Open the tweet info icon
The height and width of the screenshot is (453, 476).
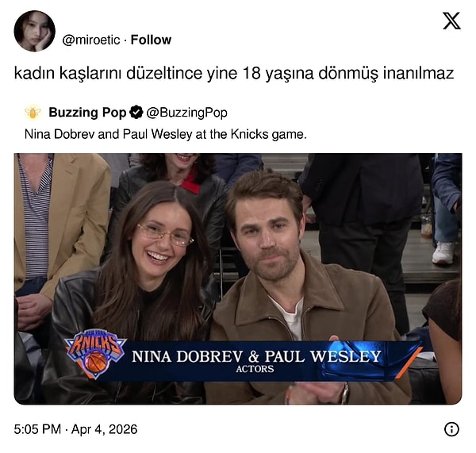[x=451, y=429]
